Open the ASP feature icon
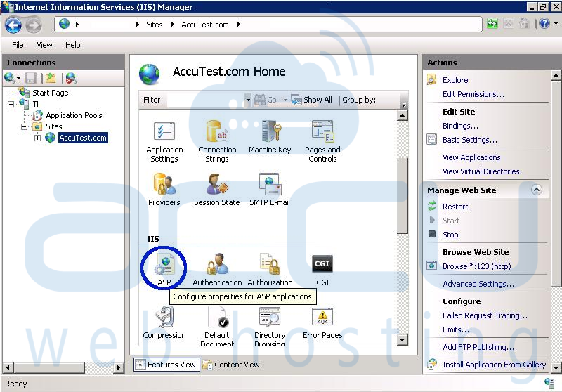The image size is (562, 392). point(164,270)
